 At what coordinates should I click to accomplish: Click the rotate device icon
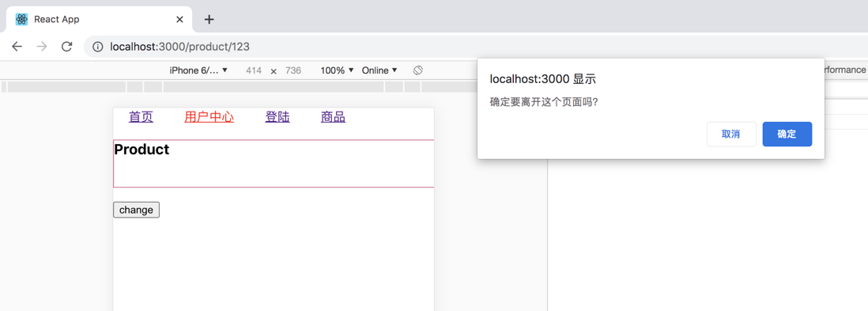coord(418,70)
